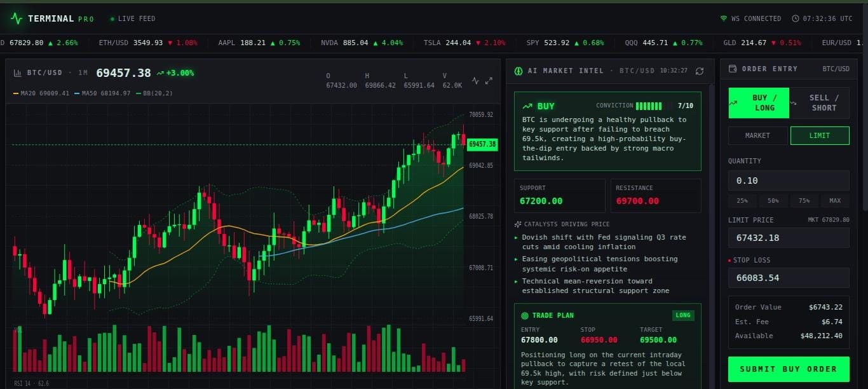Click the BTC/USD chart bar icon

click(x=18, y=72)
